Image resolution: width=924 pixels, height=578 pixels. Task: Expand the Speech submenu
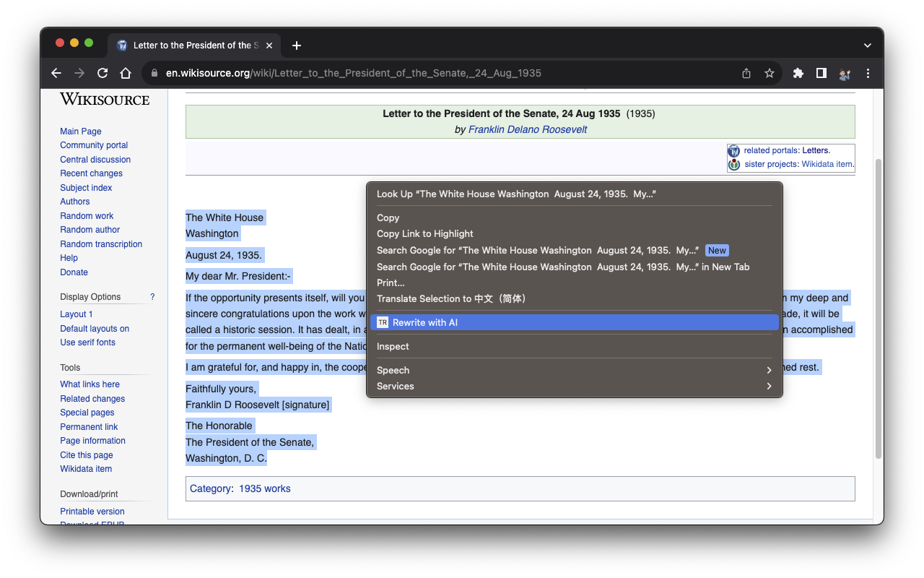pyautogui.click(x=393, y=370)
